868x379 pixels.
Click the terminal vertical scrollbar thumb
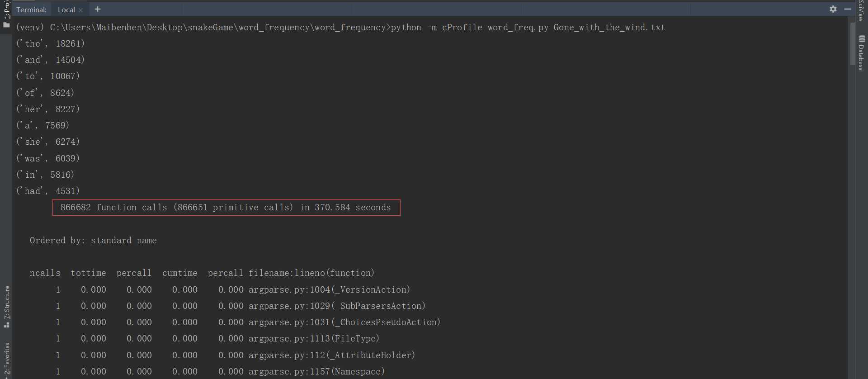click(x=852, y=44)
